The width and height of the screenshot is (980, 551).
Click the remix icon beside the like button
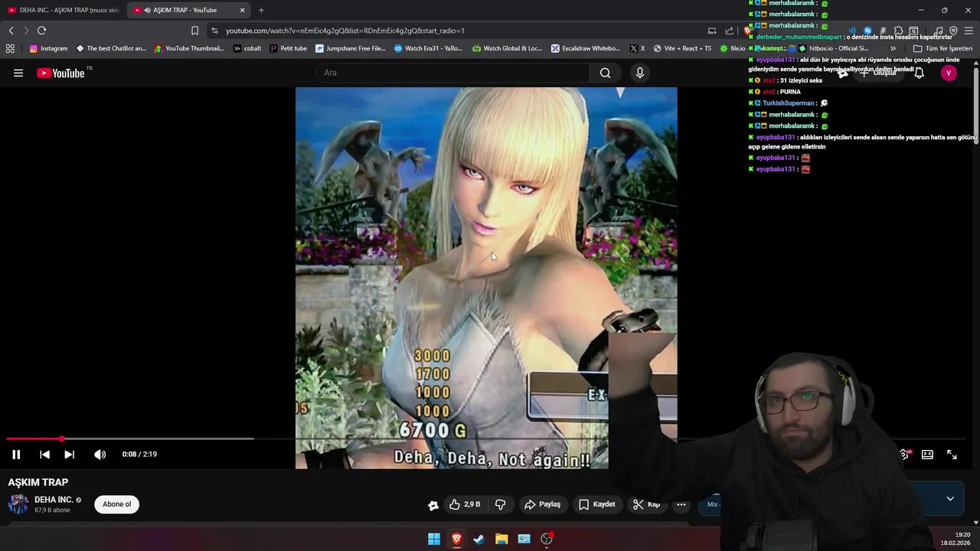(433, 504)
